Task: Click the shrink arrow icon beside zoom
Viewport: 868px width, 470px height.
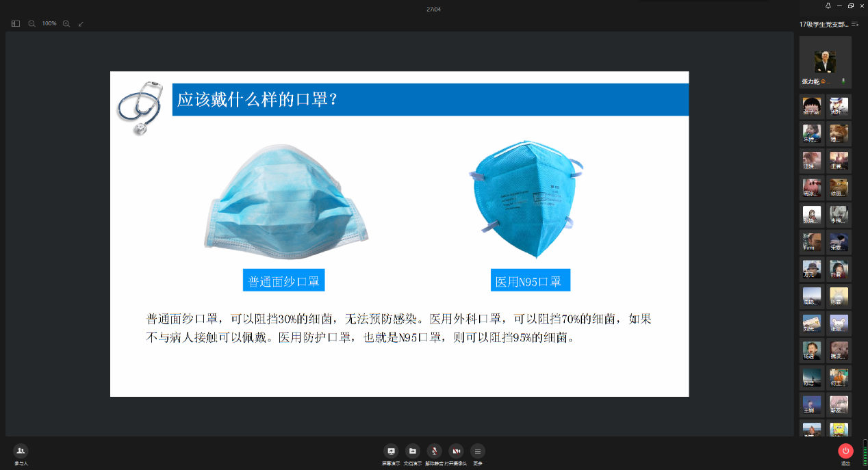Action: (81, 23)
